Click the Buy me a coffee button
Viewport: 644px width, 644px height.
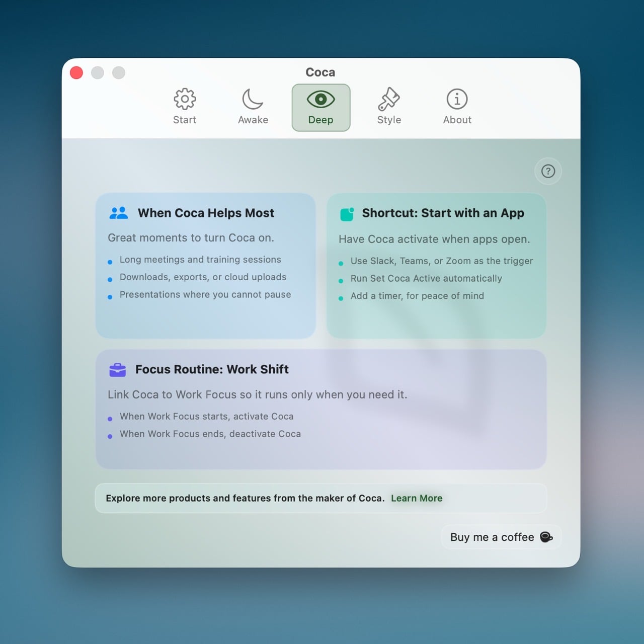[501, 537]
